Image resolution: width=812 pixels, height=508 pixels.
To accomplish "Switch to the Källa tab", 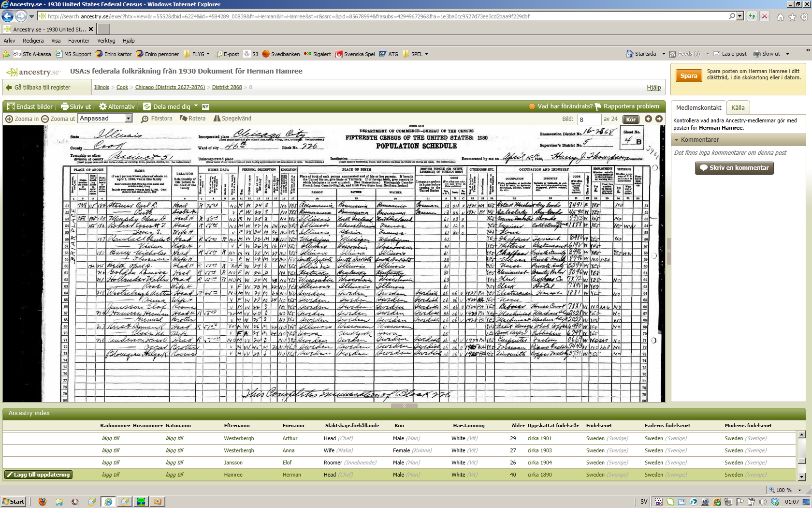I will [x=738, y=108].
